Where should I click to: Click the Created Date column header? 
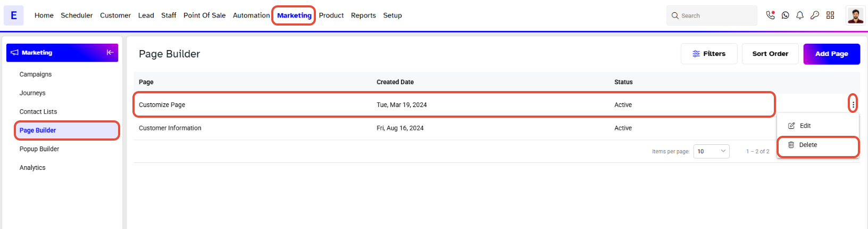(395, 82)
